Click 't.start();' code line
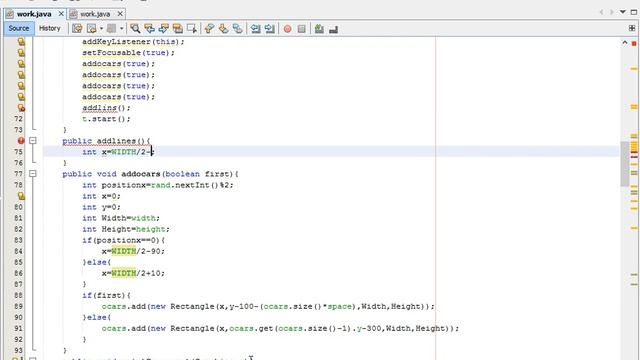 coord(106,119)
